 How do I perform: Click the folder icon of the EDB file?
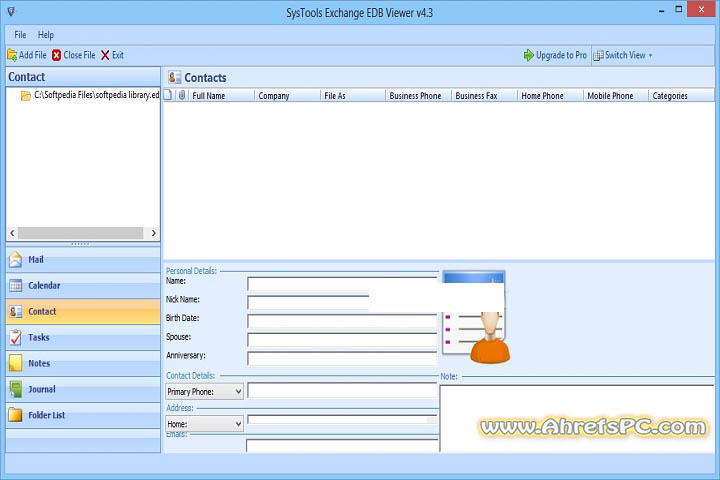coord(26,96)
